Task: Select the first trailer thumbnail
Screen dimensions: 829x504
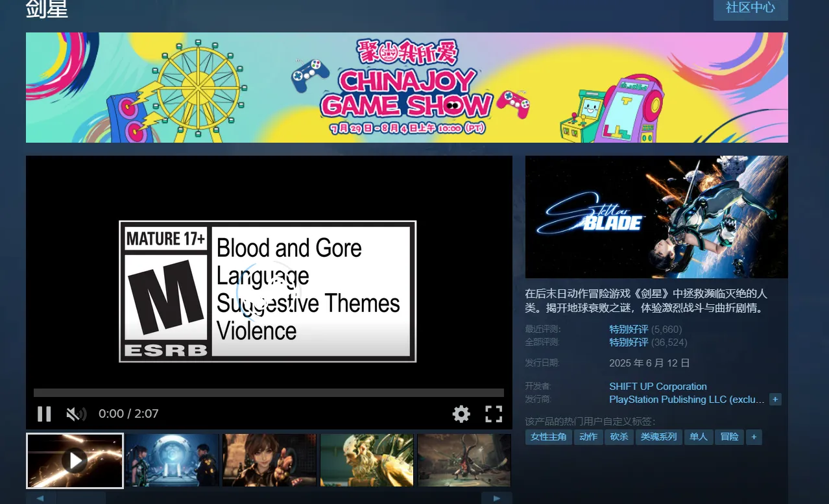Action: coord(75,461)
